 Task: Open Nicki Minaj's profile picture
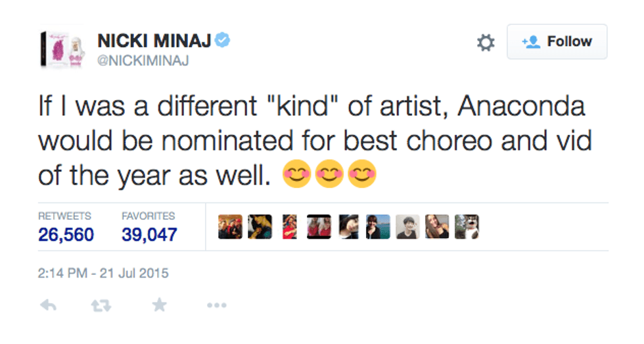(62, 49)
